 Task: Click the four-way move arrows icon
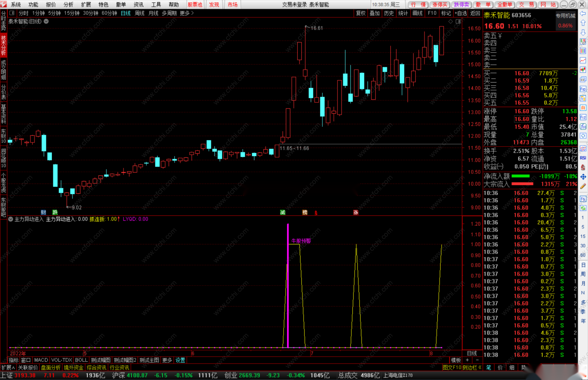[x=583, y=177]
